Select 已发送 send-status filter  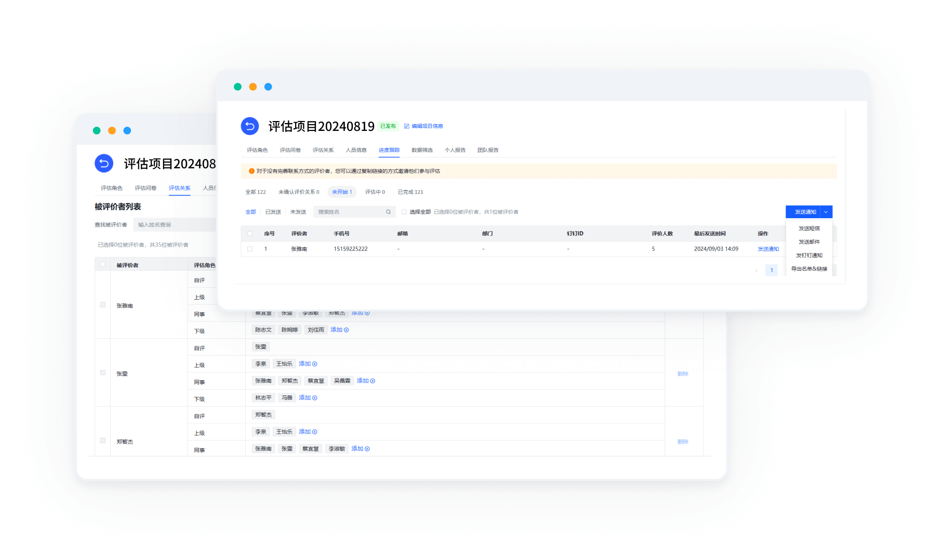point(273,212)
